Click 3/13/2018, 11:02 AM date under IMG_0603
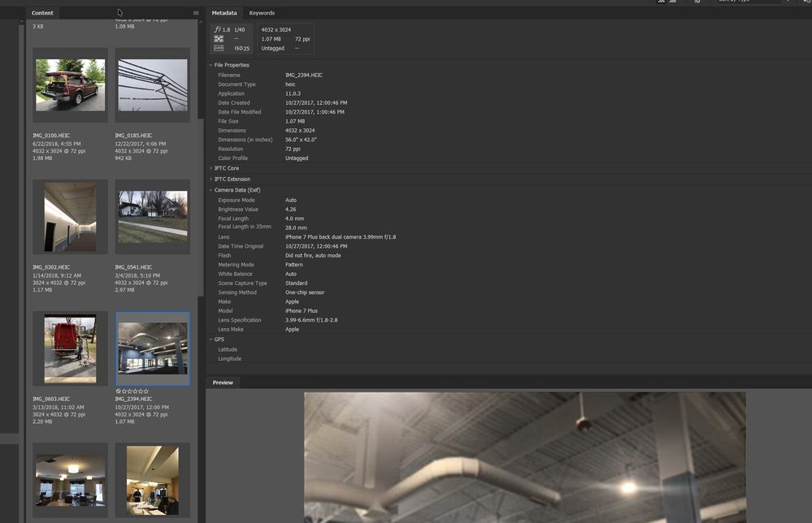 click(x=58, y=407)
